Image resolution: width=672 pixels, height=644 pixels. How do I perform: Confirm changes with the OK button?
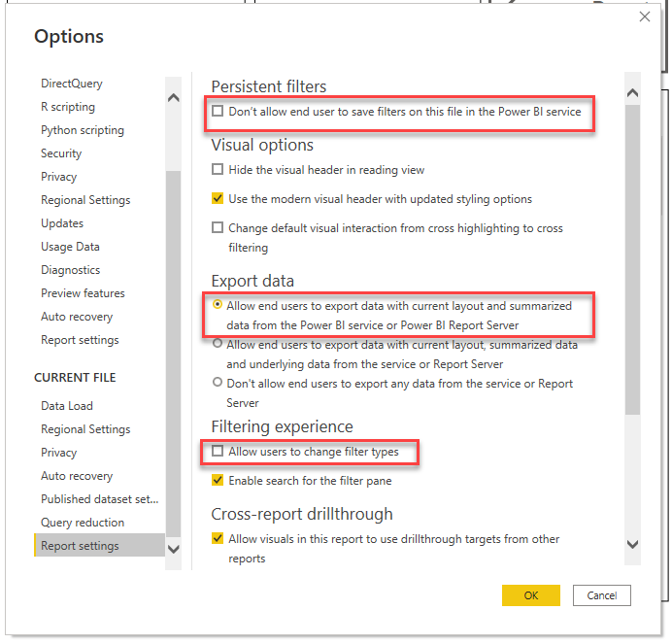click(x=531, y=595)
